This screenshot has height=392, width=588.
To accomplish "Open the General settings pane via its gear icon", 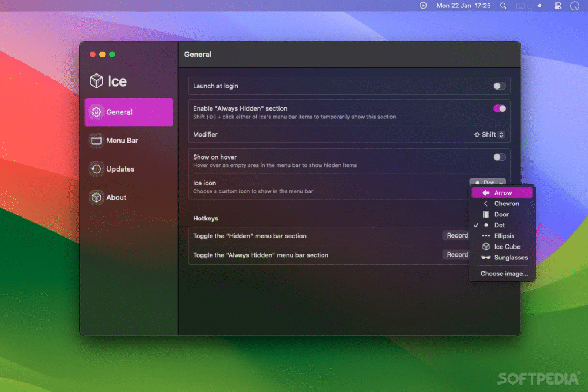I will pos(96,112).
